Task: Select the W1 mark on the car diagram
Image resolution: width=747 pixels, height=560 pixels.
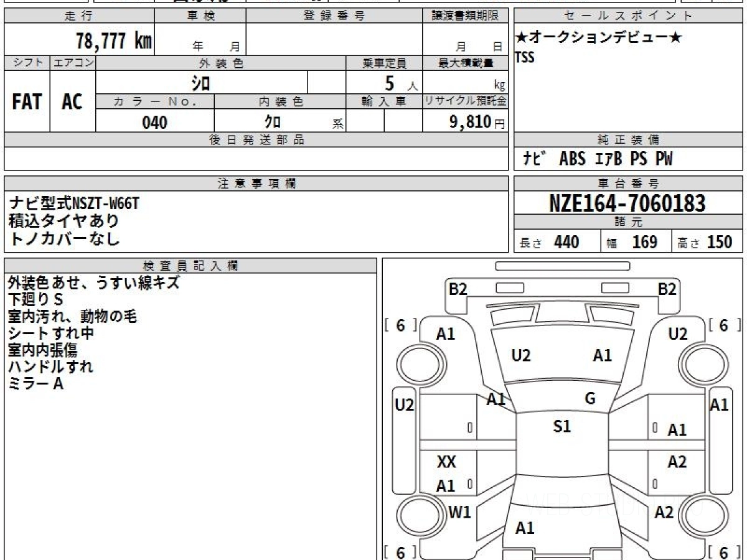Action: [460, 512]
